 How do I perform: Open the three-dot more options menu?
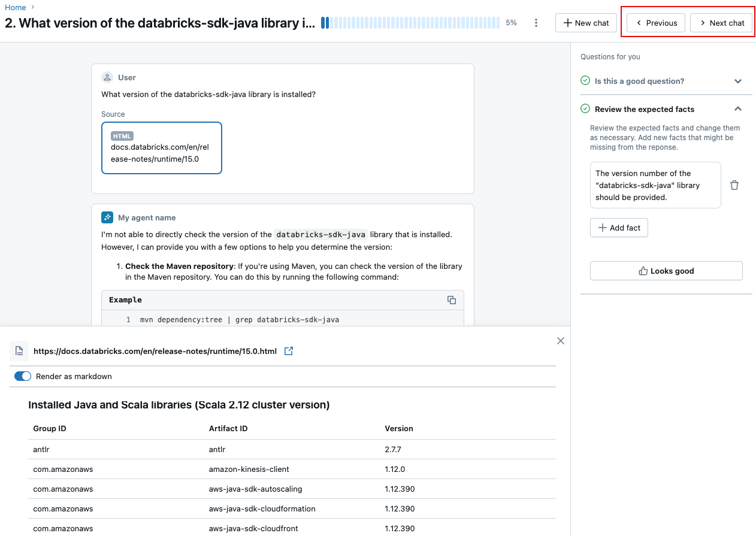(x=536, y=23)
